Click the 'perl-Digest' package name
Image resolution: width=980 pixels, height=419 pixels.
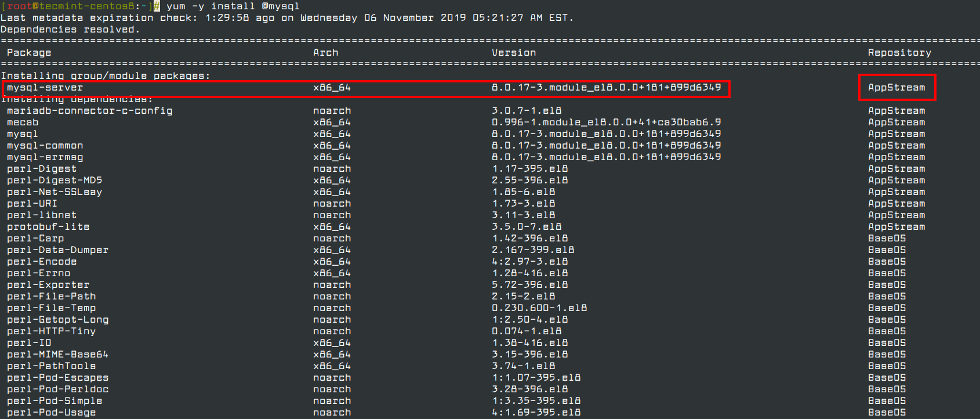42,169
